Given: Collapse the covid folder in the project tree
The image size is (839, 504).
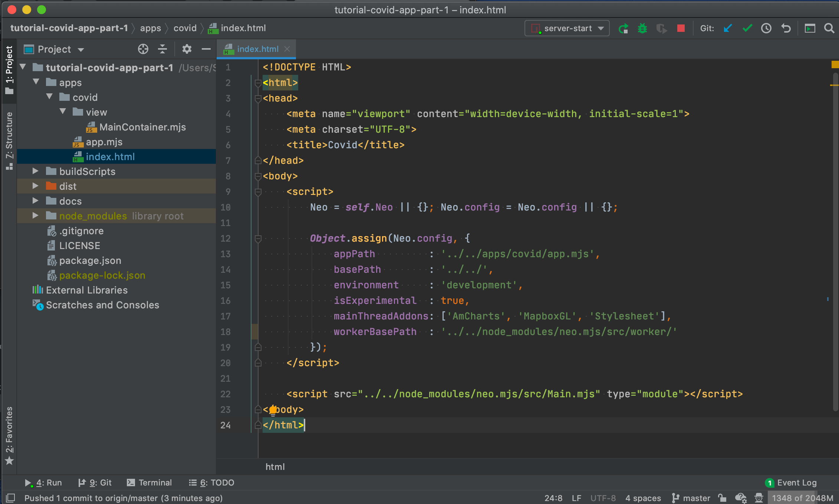Looking at the screenshot, I should 49,97.
